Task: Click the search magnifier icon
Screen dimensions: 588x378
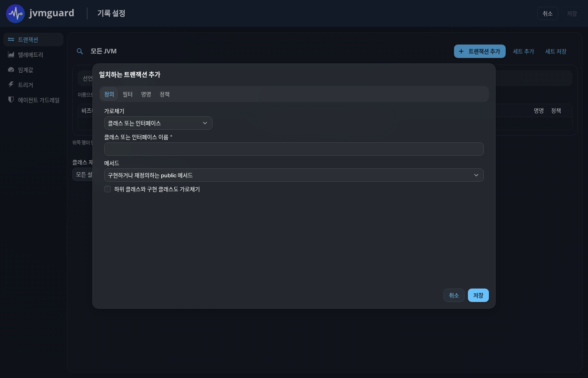Action: [x=80, y=51]
